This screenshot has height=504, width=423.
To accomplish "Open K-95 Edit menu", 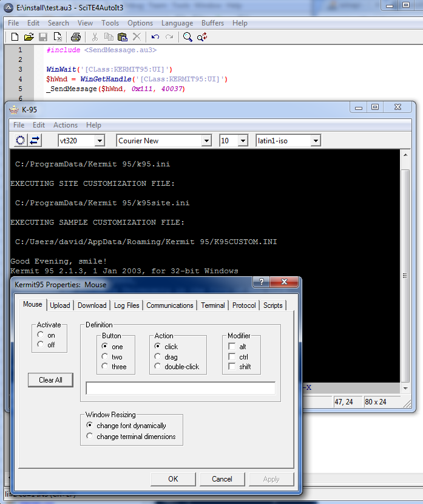I will tap(39, 125).
